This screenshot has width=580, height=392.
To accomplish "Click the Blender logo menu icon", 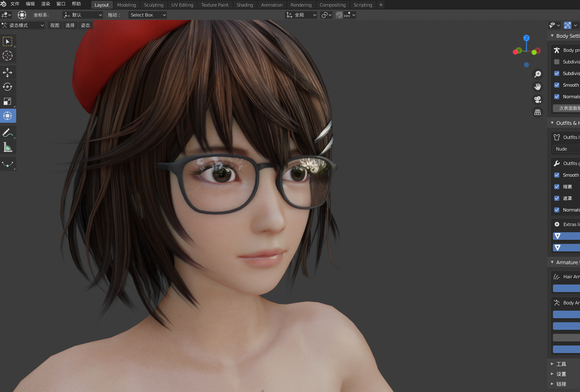I will click(x=3, y=4).
